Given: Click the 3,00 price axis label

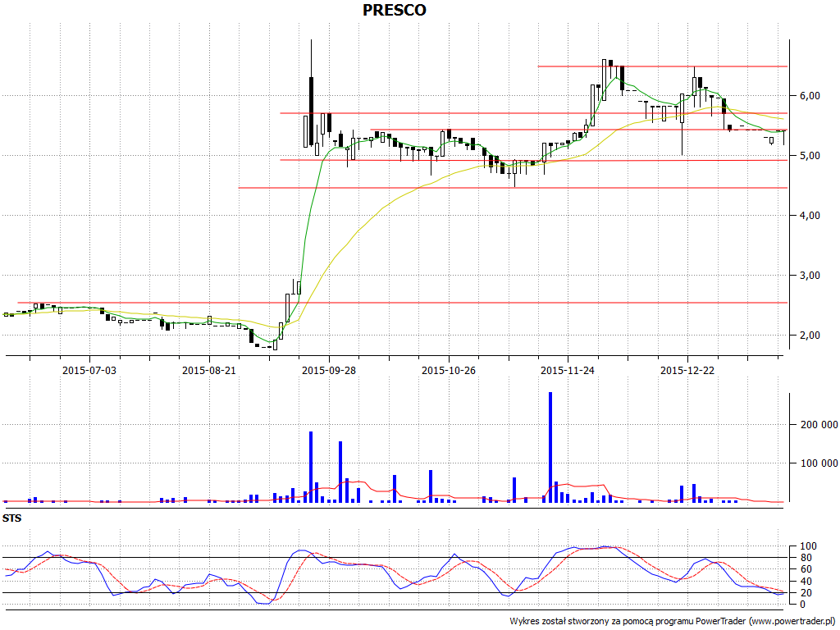Looking at the screenshot, I should (x=810, y=276).
